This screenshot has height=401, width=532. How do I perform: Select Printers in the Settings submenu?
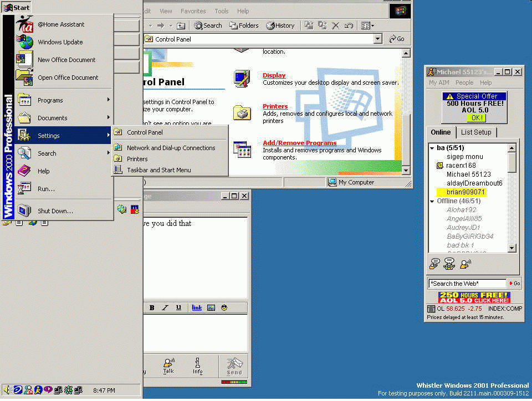(170, 158)
